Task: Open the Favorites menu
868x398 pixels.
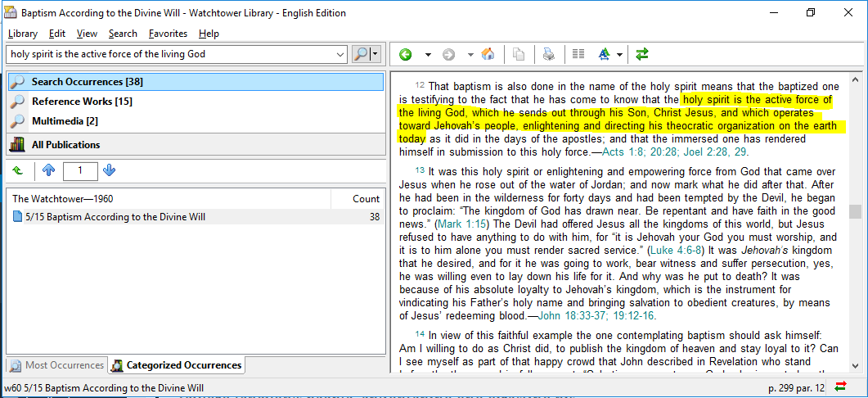Action: pyautogui.click(x=168, y=34)
